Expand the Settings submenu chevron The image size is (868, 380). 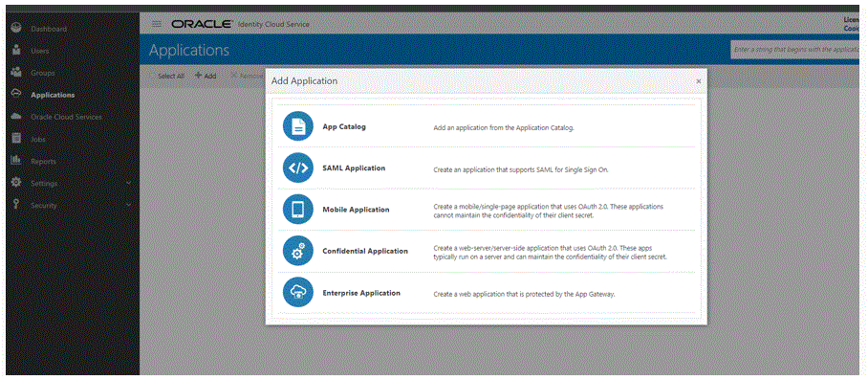128,183
